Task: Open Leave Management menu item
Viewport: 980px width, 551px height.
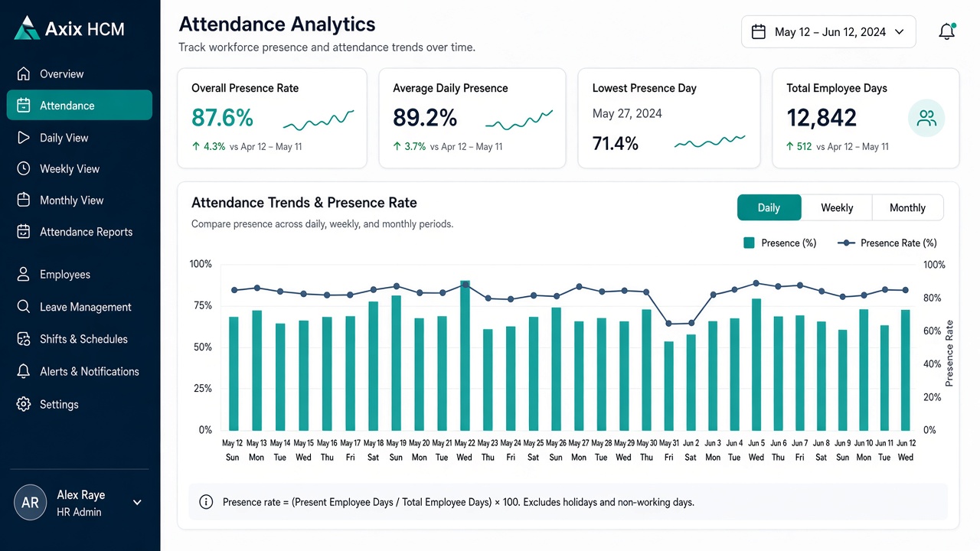Action: pyautogui.click(x=80, y=306)
